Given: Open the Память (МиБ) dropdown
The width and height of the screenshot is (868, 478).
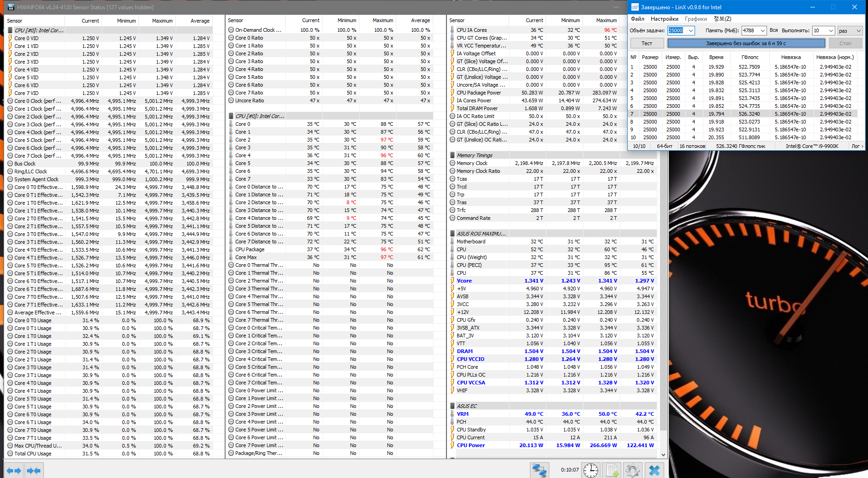Looking at the screenshot, I should [x=762, y=30].
